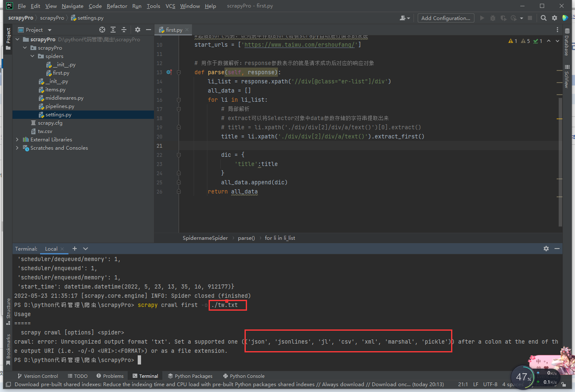575x392 pixels.
Task: Click the Search Everywhere magnifier icon
Action: [543, 18]
